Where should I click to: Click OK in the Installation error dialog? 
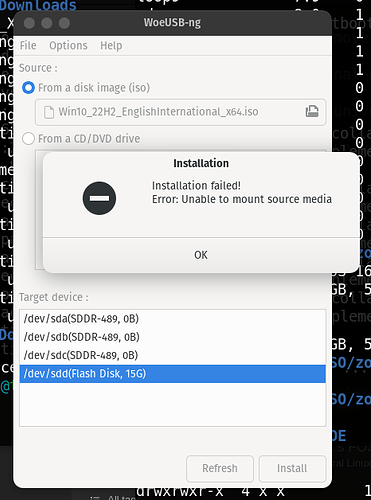pos(201,255)
